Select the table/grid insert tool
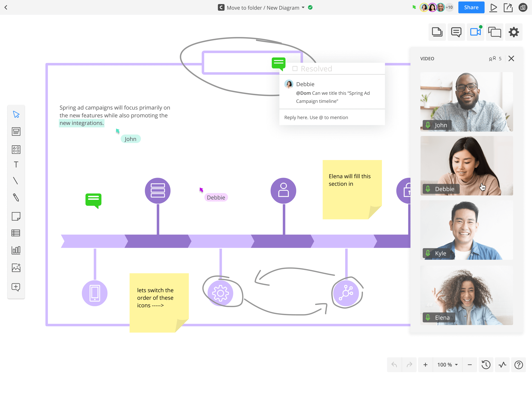This screenshot has height=394, width=532. coord(16,233)
